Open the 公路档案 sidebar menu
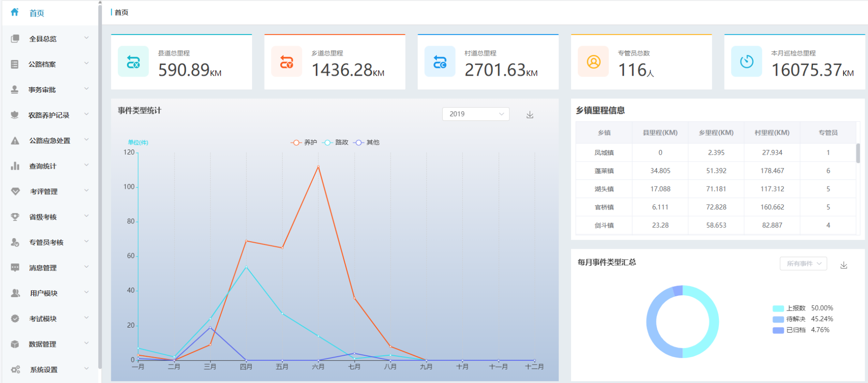 (x=42, y=65)
